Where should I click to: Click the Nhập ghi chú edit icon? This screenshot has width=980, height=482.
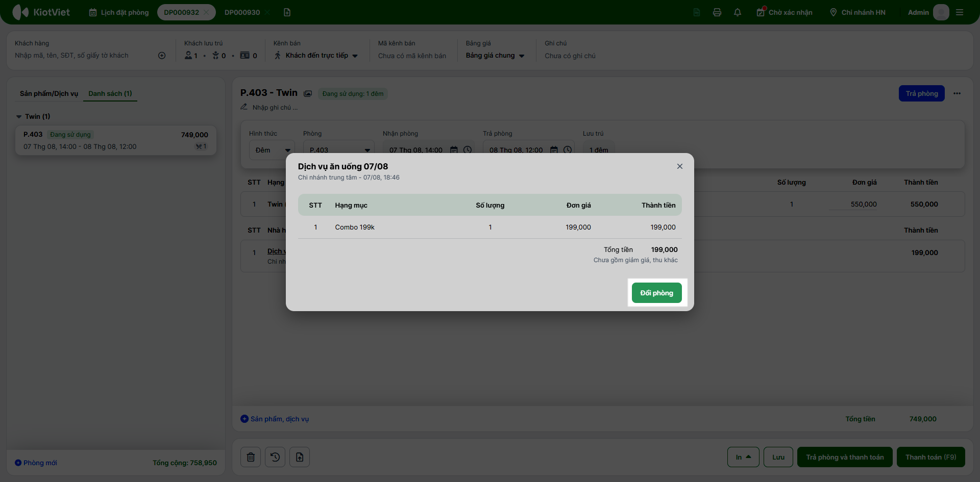click(x=244, y=107)
